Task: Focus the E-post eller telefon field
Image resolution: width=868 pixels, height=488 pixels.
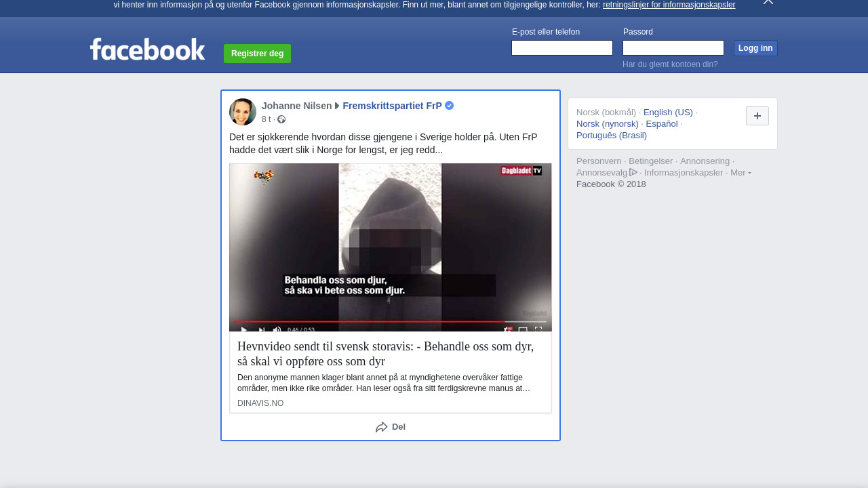Action: tap(562, 48)
